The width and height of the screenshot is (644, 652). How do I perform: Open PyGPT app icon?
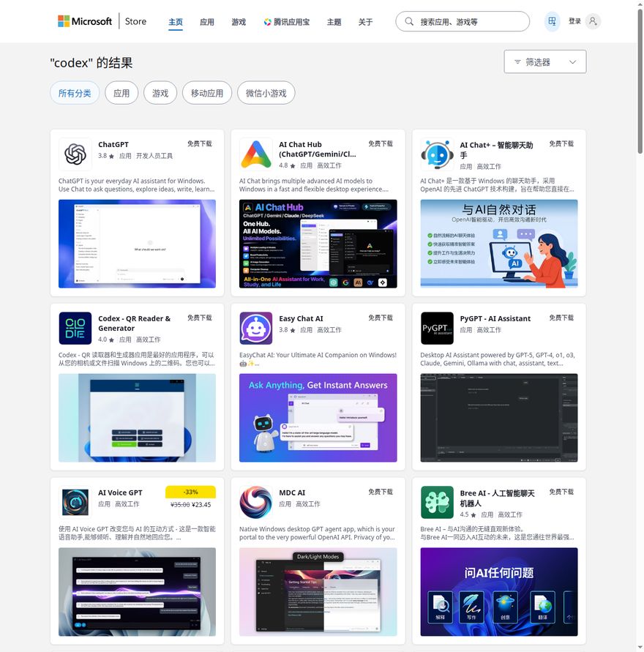pos(437,328)
